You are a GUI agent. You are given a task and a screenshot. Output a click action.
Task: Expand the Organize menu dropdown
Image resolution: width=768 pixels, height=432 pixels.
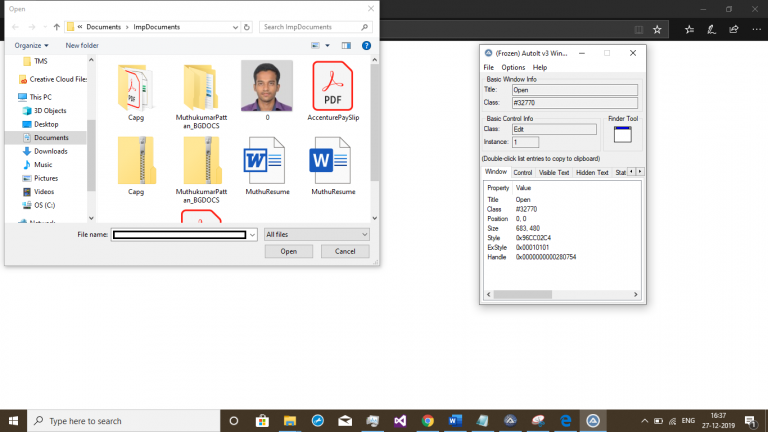point(31,46)
